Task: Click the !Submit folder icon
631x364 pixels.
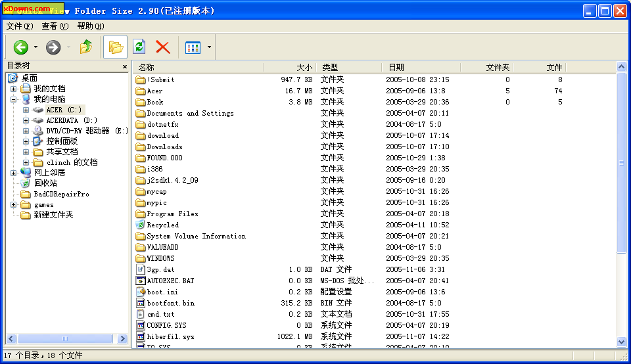Action: tap(141, 80)
